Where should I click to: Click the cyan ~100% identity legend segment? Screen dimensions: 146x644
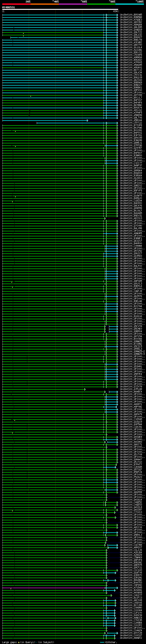130,4
